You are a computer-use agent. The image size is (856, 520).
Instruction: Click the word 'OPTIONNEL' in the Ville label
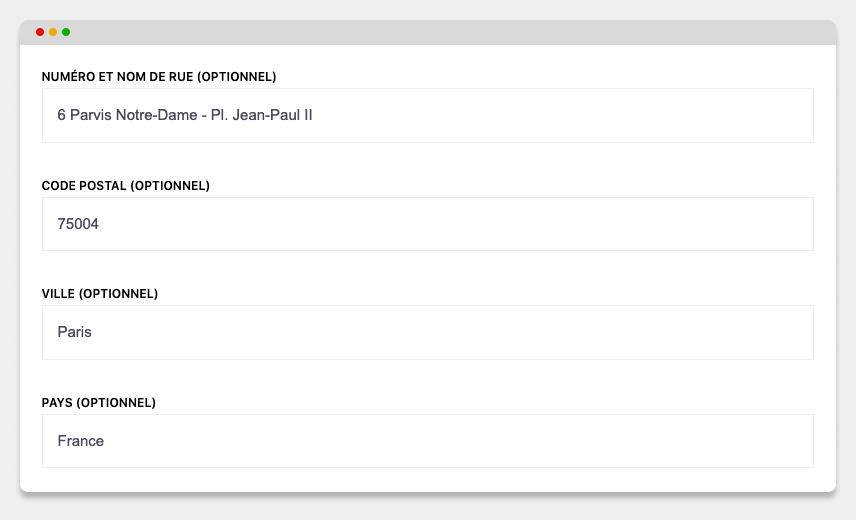(x=118, y=294)
